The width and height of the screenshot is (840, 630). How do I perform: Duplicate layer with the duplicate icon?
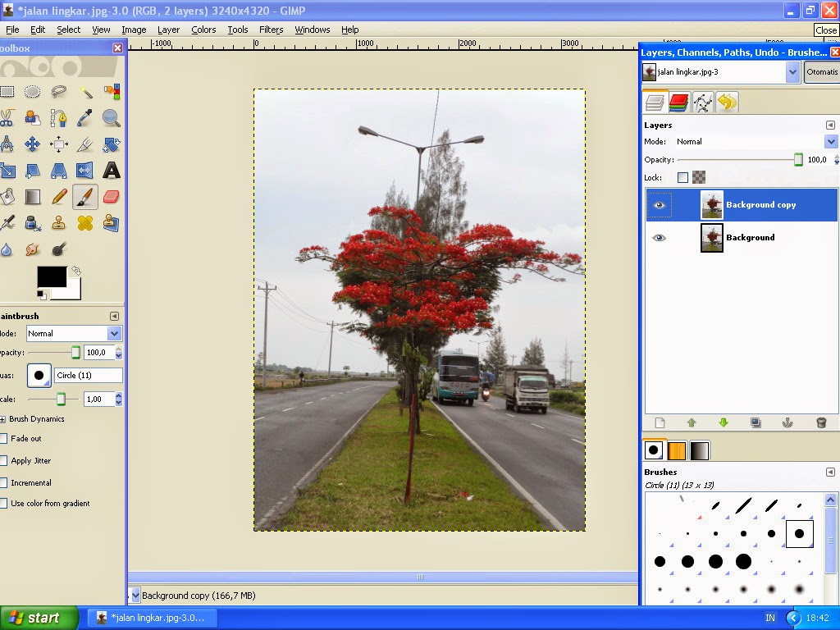(x=756, y=422)
